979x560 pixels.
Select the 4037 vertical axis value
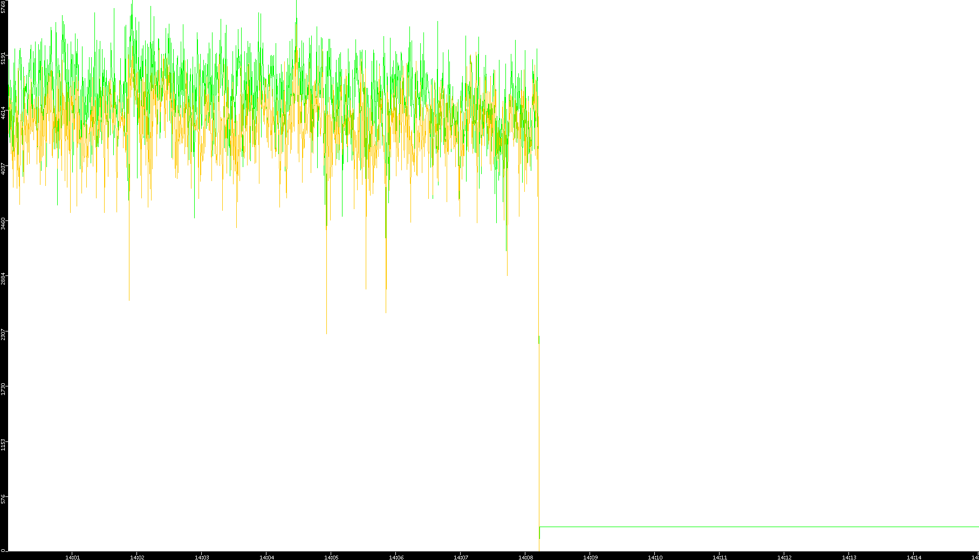(4, 169)
